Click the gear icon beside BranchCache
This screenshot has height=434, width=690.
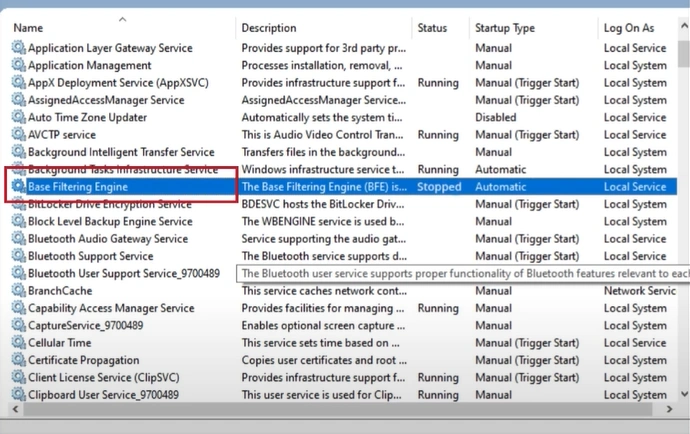pos(18,291)
